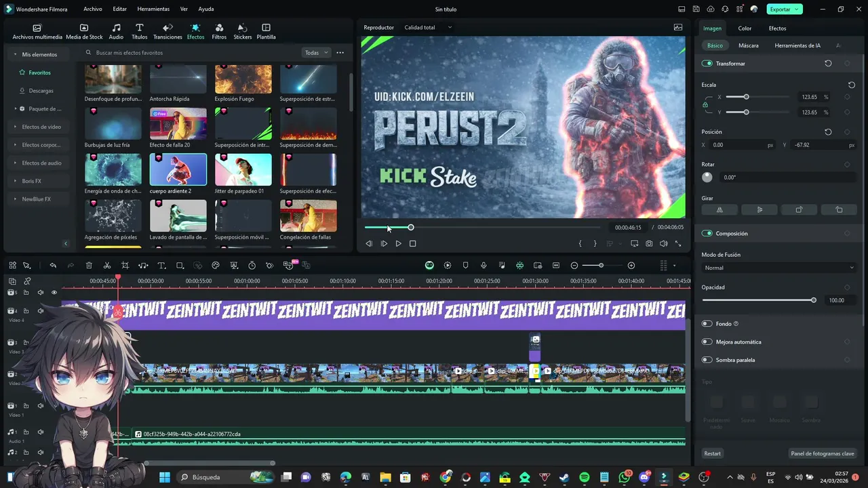Collapse the Mis elementos tree
The image size is (868, 488).
pos(16,54)
